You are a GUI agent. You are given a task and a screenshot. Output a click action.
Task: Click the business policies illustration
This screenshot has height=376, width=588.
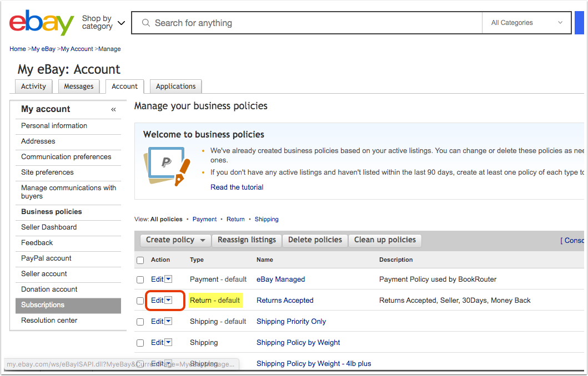[167, 166]
